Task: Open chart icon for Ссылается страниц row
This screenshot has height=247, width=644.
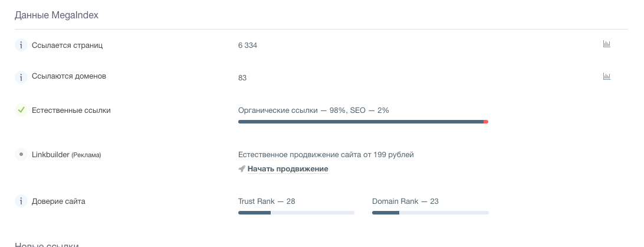Action: [606, 44]
